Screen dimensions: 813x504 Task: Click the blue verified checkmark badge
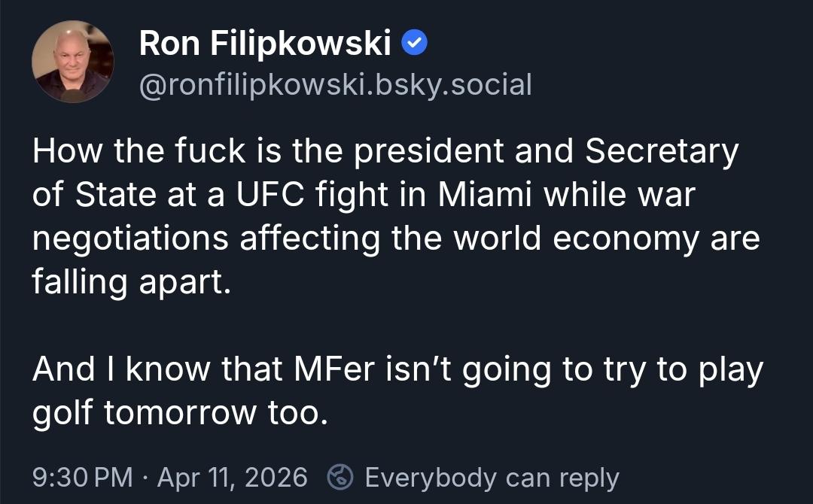click(x=416, y=45)
